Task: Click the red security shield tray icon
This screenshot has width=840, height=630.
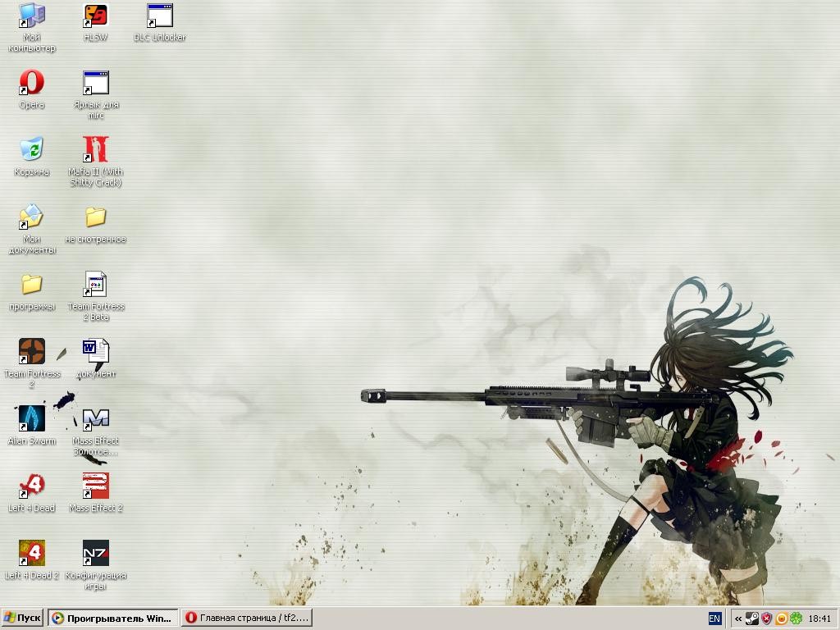Action: (x=767, y=619)
